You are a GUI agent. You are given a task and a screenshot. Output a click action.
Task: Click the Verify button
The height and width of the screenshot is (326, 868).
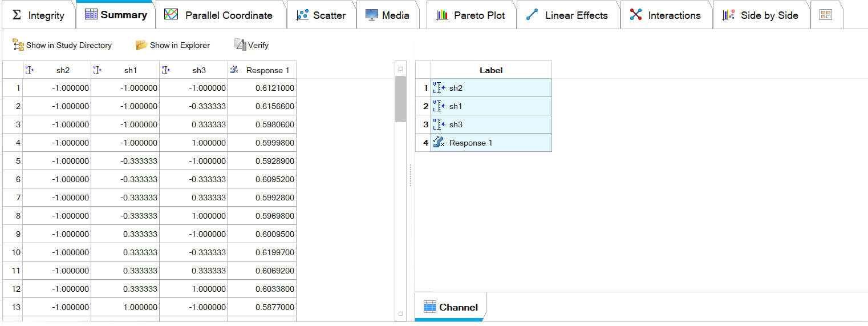pos(252,45)
